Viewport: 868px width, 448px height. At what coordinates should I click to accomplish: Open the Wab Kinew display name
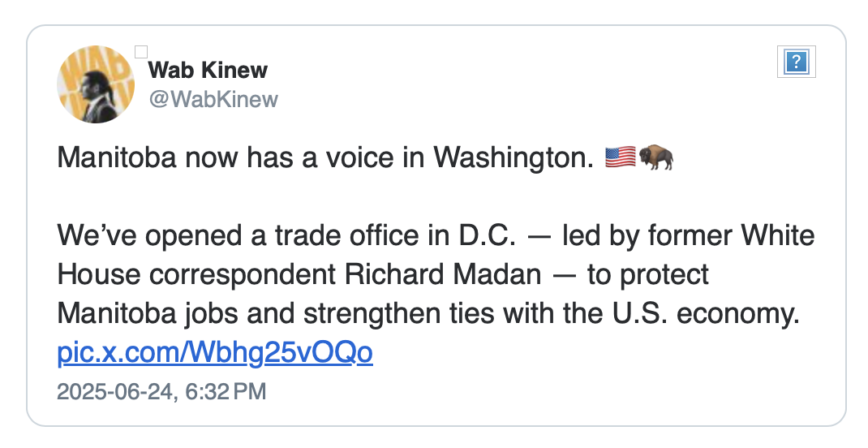tap(208, 70)
